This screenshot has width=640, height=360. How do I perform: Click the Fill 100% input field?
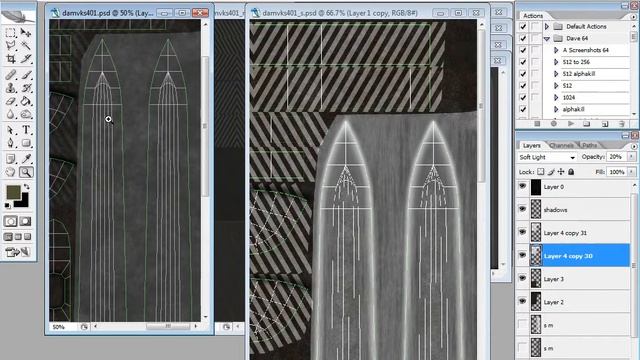coord(617,172)
